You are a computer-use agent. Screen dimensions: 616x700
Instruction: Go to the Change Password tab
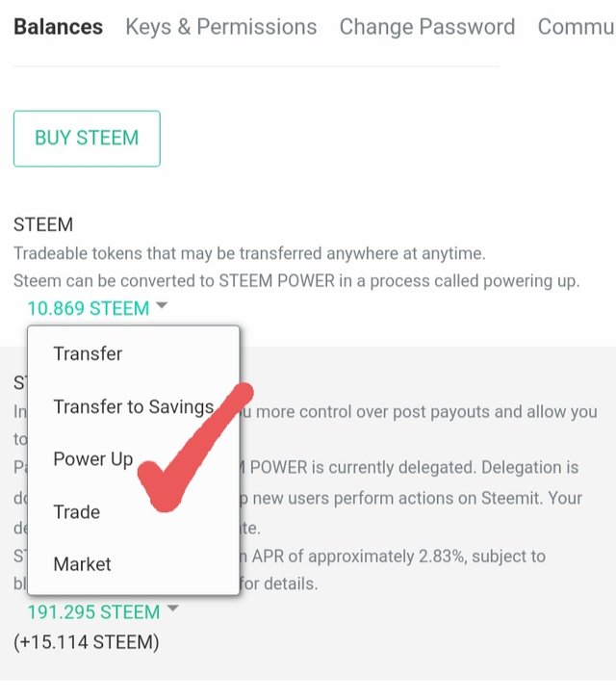[426, 27]
